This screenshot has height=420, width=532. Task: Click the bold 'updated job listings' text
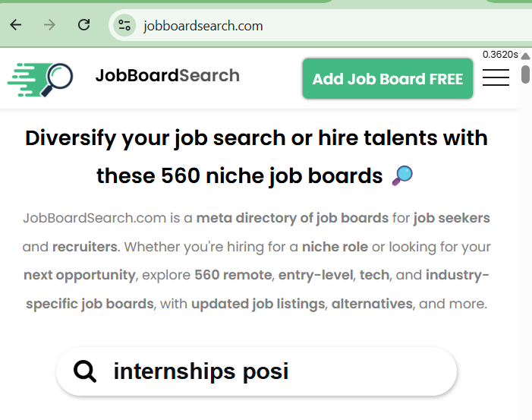258,304
